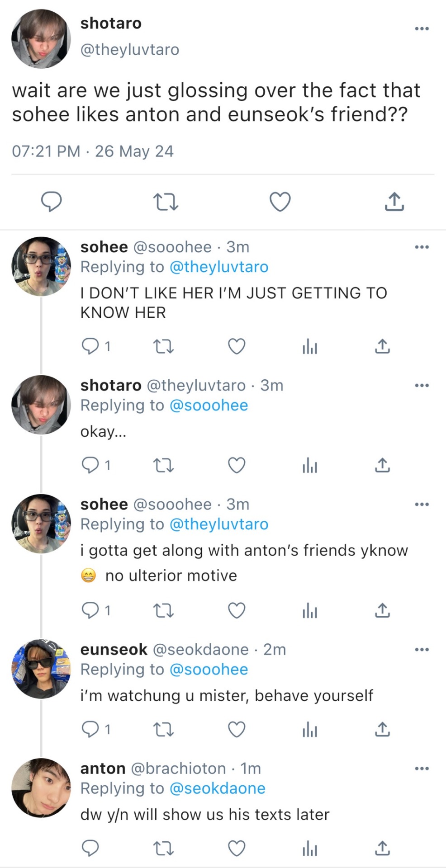
Task: Open the @seokdaone mention in anton's reply
Action: (x=217, y=788)
